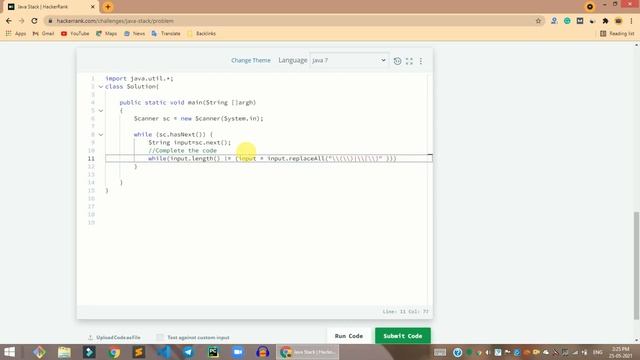Click the '//Complete the code' comment
The height and width of the screenshot is (360, 640).
pyautogui.click(x=182, y=151)
